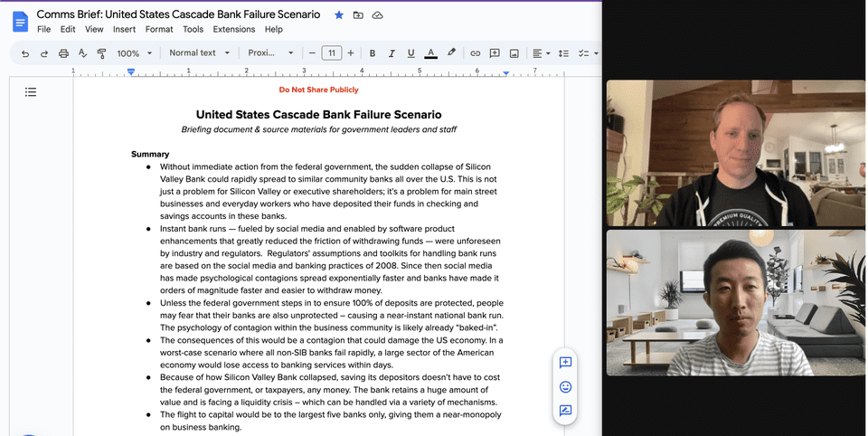Open the File menu
868x436 pixels.
coord(43,29)
